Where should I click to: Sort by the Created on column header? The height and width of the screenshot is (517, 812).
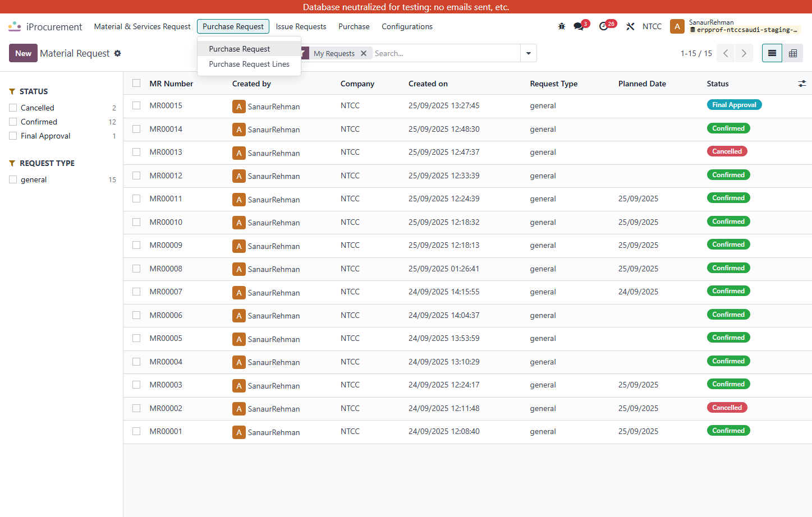click(x=428, y=84)
